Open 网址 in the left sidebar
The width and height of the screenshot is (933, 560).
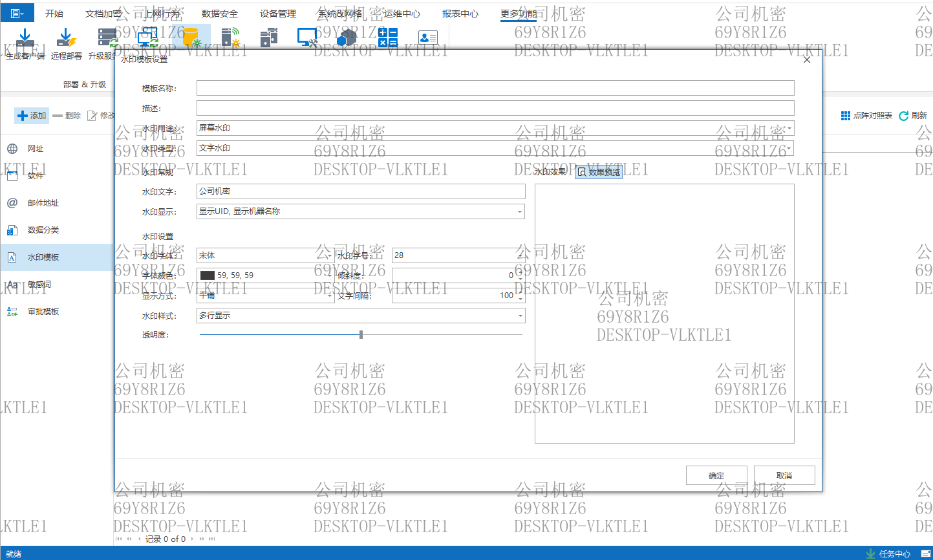(x=35, y=149)
